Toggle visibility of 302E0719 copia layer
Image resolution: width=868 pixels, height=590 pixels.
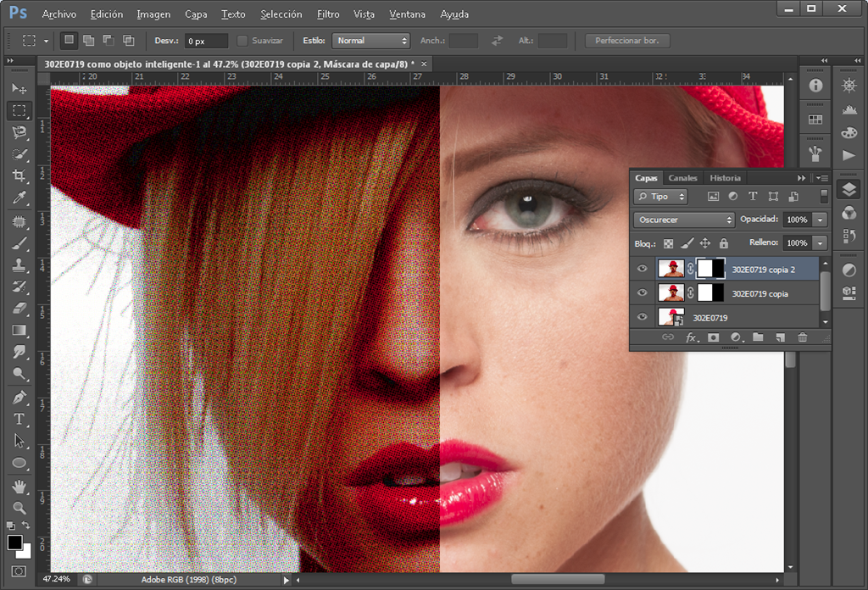click(643, 293)
